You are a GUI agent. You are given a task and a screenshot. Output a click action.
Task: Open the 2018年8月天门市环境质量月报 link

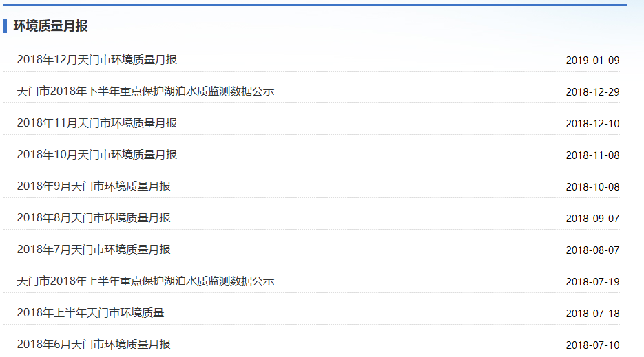point(94,218)
